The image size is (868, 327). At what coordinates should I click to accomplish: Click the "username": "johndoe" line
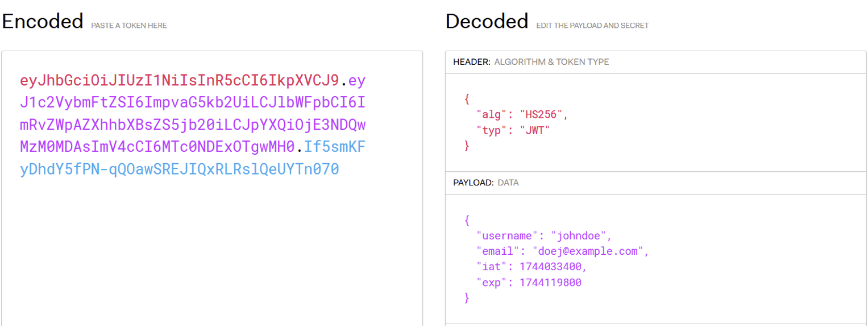(x=544, y=235)
